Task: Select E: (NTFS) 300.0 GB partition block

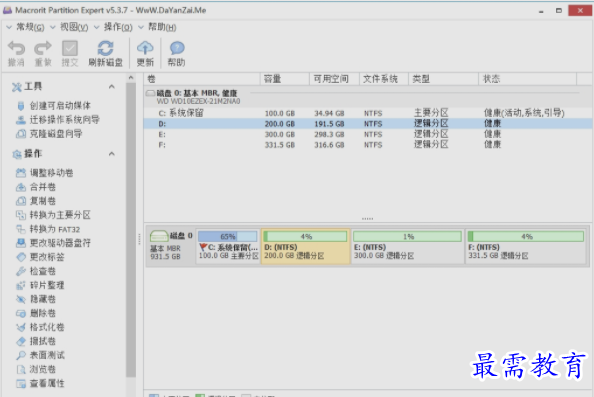Action: tap(408, 246)
